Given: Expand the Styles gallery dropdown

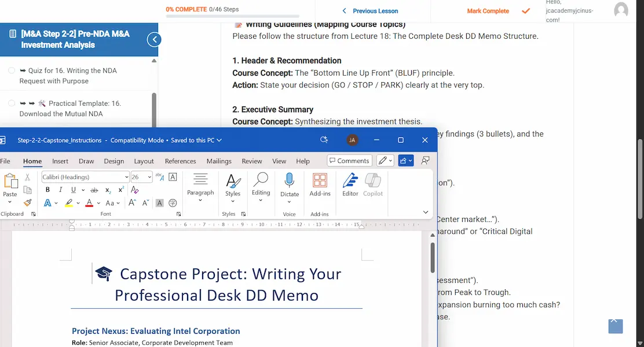Looking at the screenshot, I should pos(233,201).
